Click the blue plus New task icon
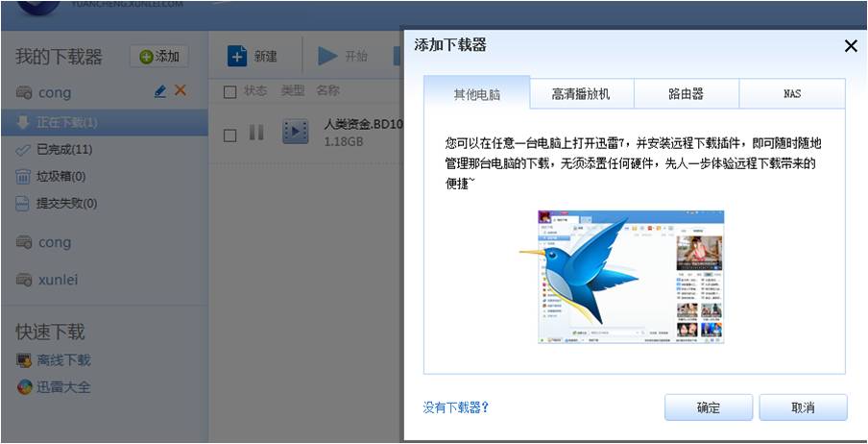The image size is (868, 444). pyautogui.click(x=237, y=56)
